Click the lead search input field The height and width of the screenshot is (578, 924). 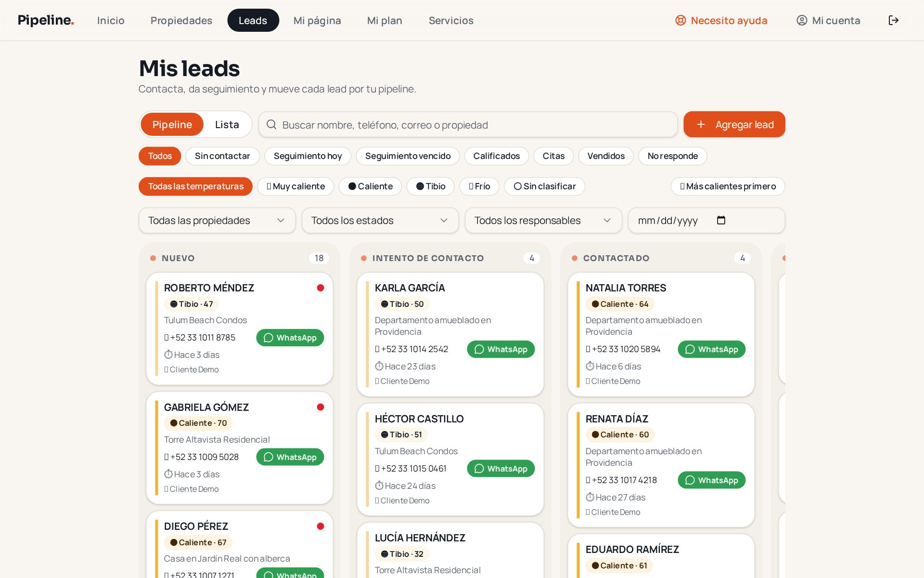pyautogui.click(x=468, y=124)
